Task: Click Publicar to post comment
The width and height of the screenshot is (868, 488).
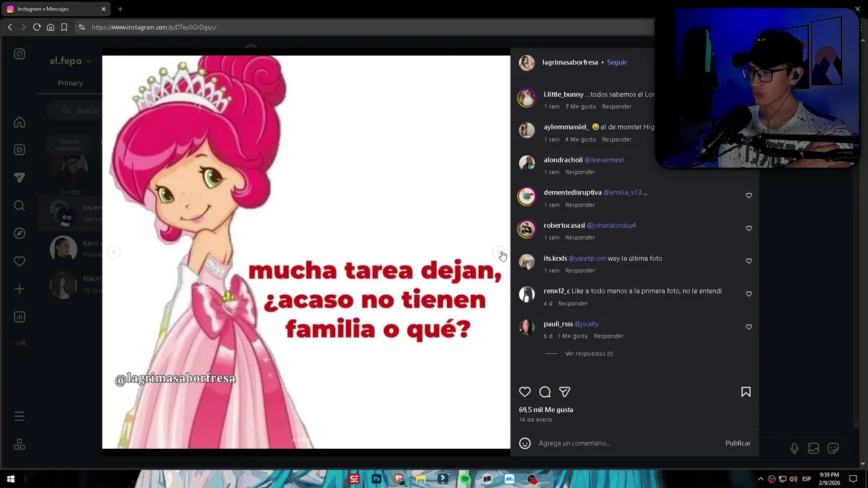Action: (x=738, y=443)
